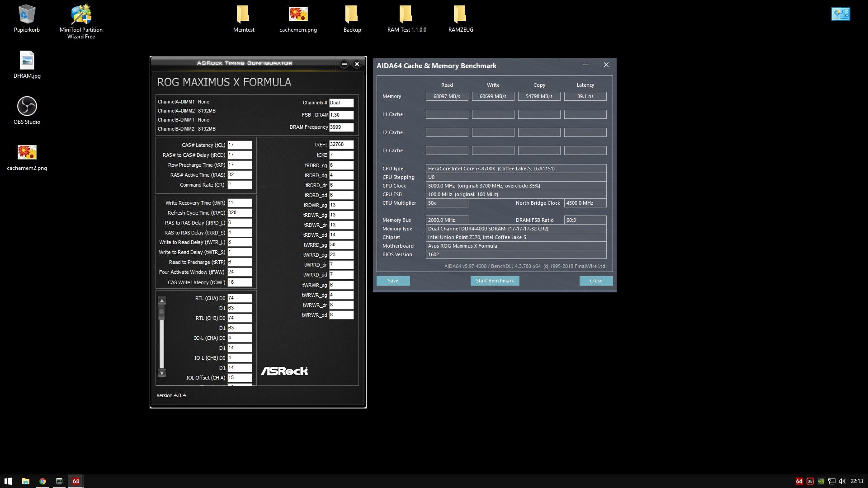This screenshot has height=488, width=868.
Task: Click the tRRD_L value field
Action: (239, 223)
